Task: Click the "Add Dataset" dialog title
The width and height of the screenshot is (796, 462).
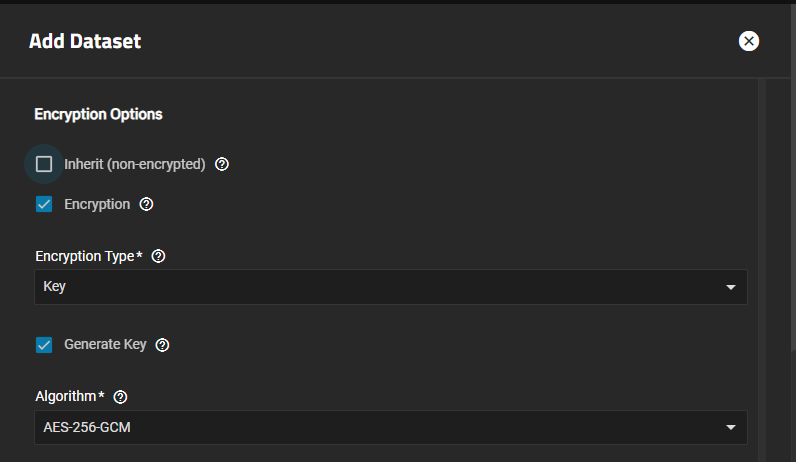Action: pyautogui.click(x=85, y=41)
